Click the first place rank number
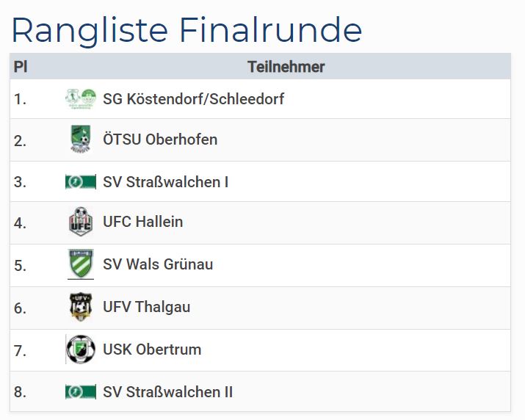The height and width of the screenshot is (420, 525). click(x=20, y=98)
